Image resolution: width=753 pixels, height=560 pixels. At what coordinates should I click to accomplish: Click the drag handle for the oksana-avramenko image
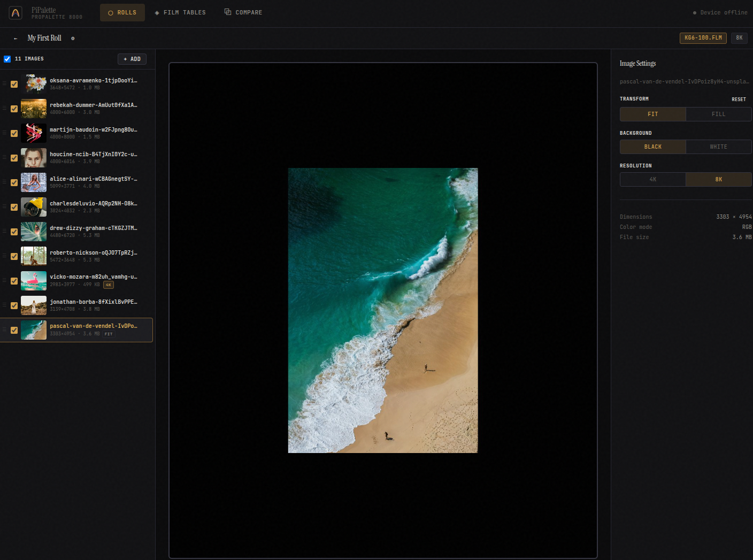point(5,83)
